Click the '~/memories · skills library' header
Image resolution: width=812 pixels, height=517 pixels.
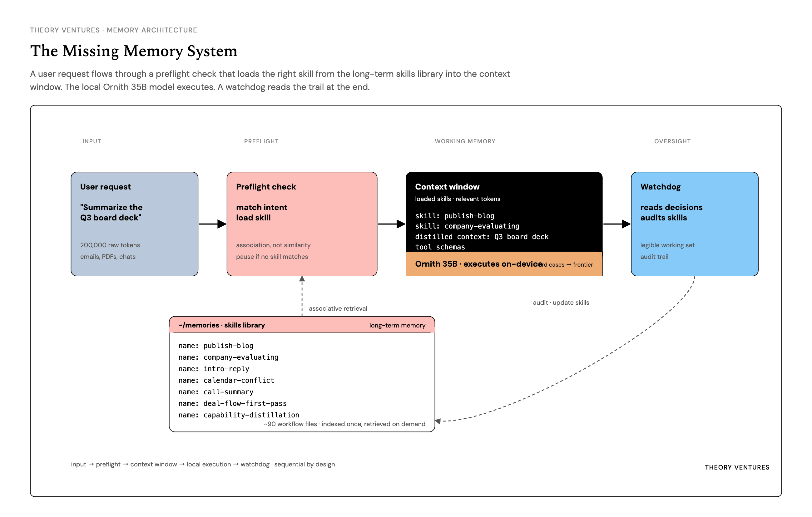pyautogui.click(x=221, y=325)
